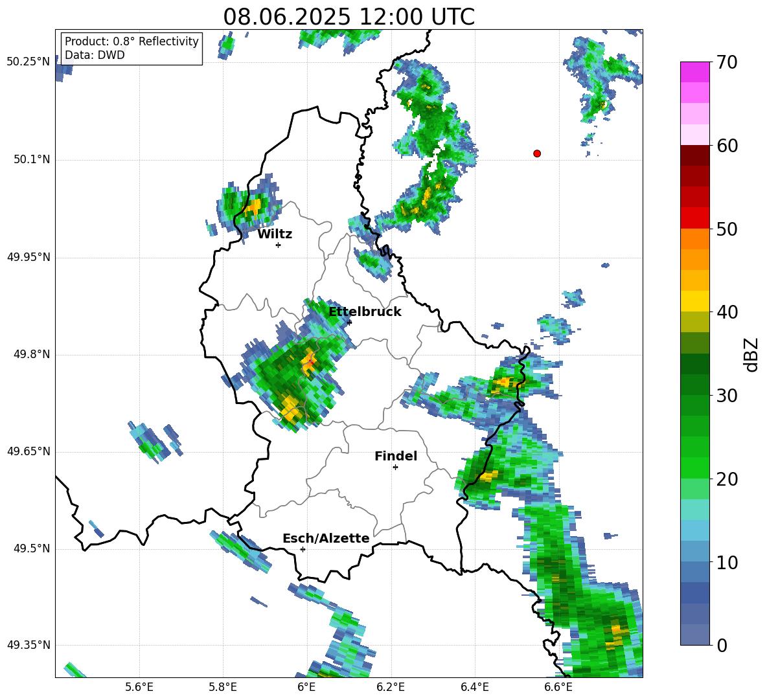
Task: Click the dBZ colorbar axis label
Action: [752, 354]
